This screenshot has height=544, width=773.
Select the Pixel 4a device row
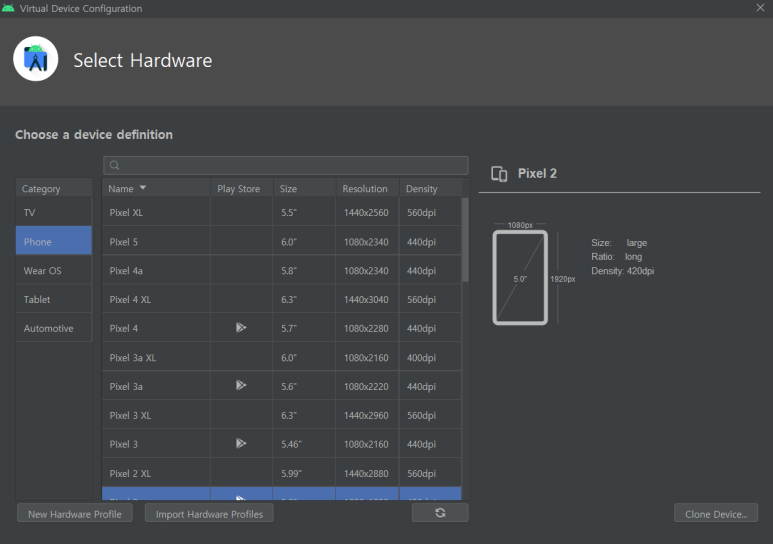(x=281, y=270)
